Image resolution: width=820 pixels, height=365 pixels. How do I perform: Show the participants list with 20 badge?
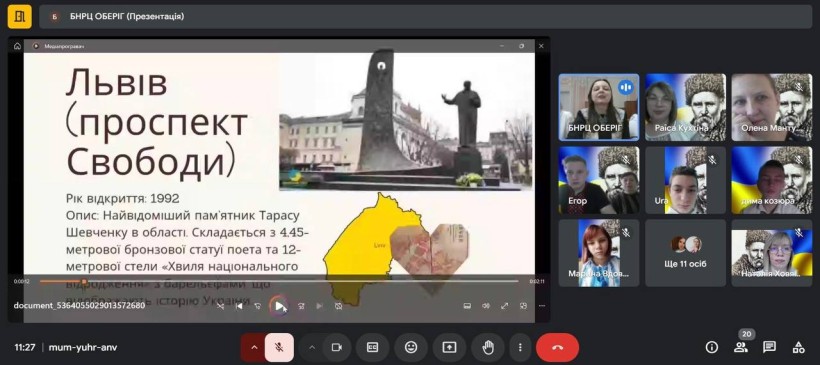click(x=741, y=347)
